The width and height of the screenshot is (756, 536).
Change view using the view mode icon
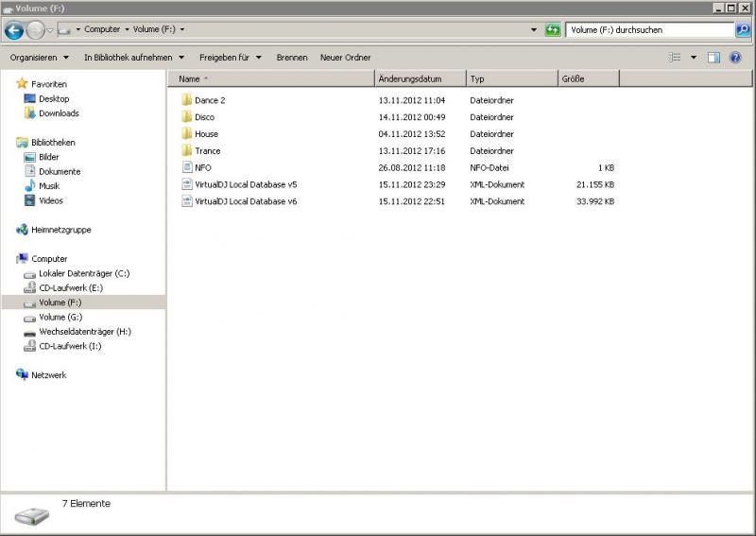[675, 58]
